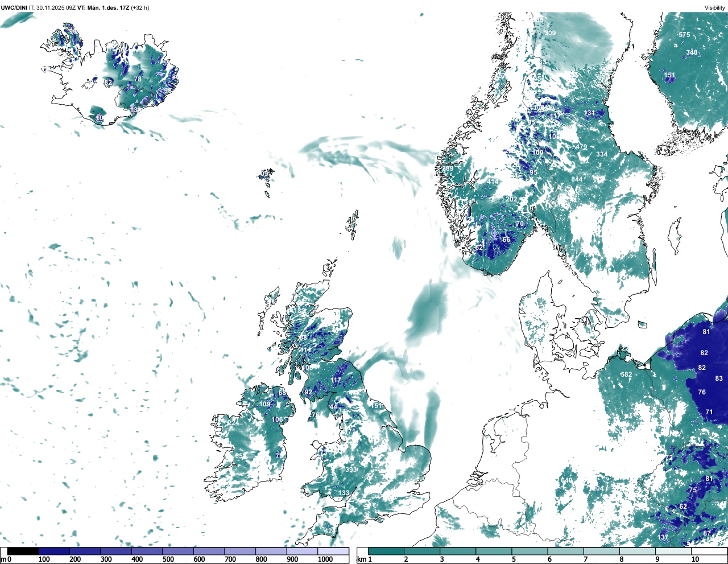Click the "575" value over Finland
Image resolution: width=728 pixels, height=564 pixels.
(x=684, y=35)
